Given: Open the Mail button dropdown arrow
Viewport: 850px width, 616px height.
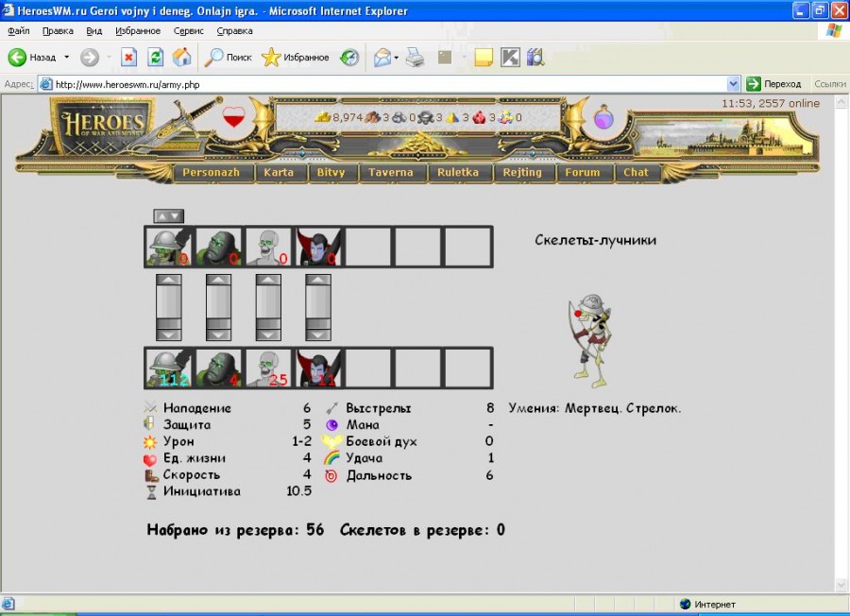Looking at the screenshot, I should (x=397, y=57).
